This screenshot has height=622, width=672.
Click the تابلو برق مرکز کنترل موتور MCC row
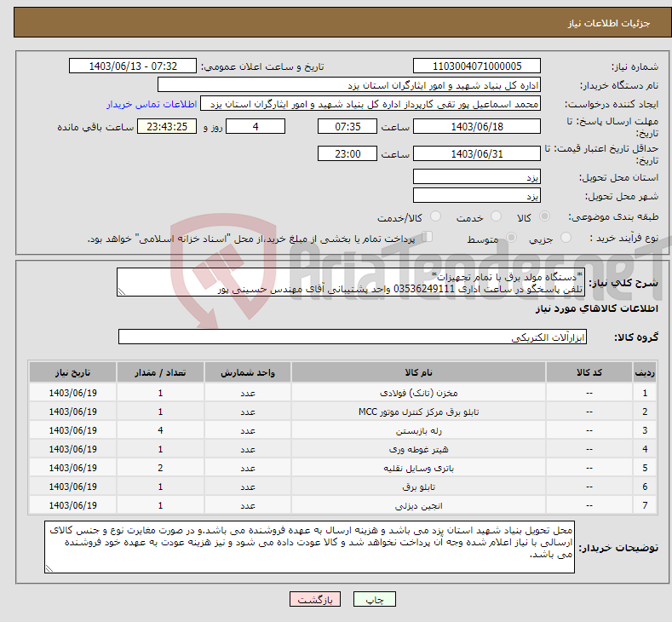pos(342,412)
